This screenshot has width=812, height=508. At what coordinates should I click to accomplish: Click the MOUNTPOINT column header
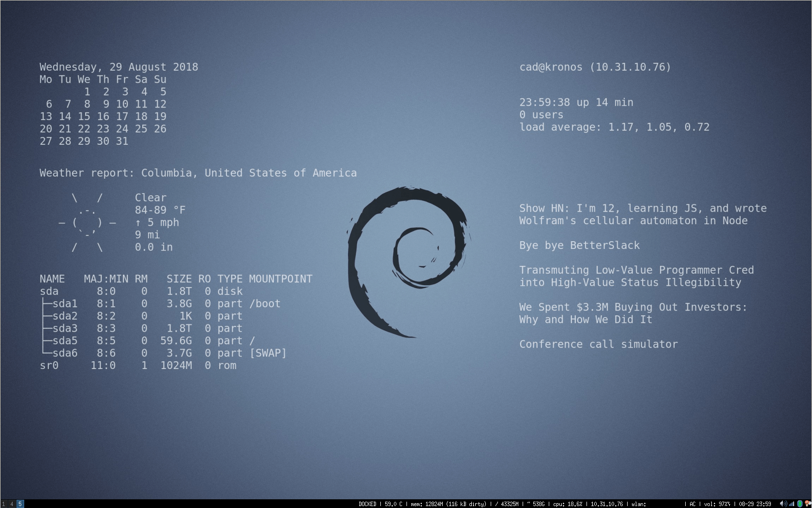click(281, 279)
